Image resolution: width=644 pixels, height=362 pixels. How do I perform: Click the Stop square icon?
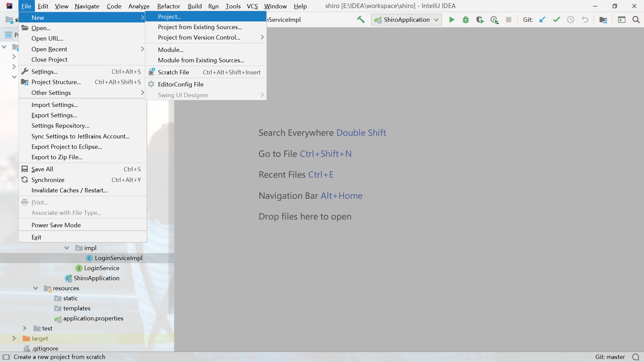click(x=508, y=20)
